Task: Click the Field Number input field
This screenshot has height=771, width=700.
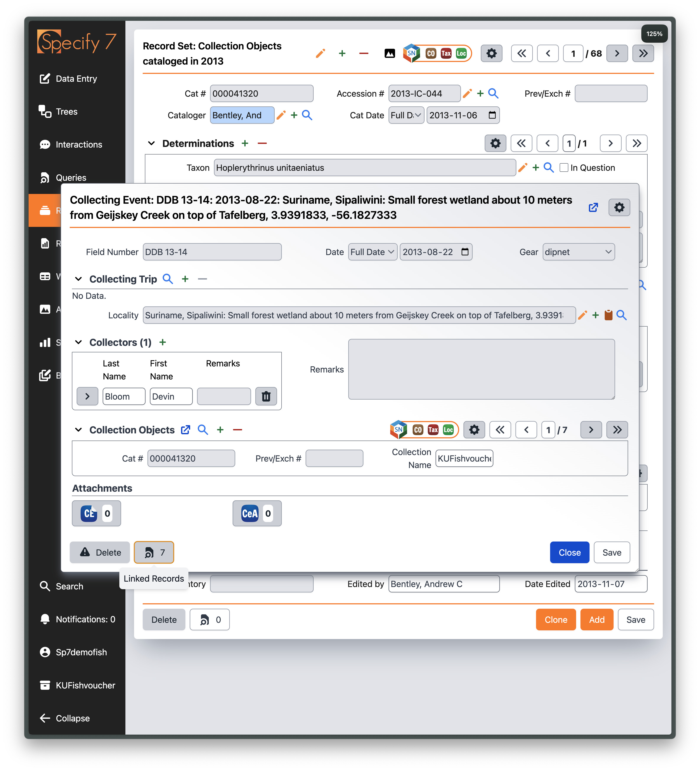Action: 212,252
